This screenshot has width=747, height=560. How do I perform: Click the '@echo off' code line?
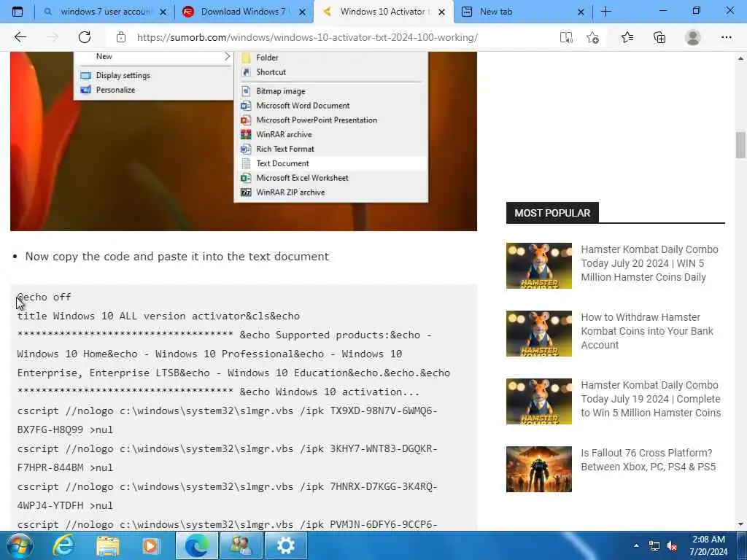44,297
